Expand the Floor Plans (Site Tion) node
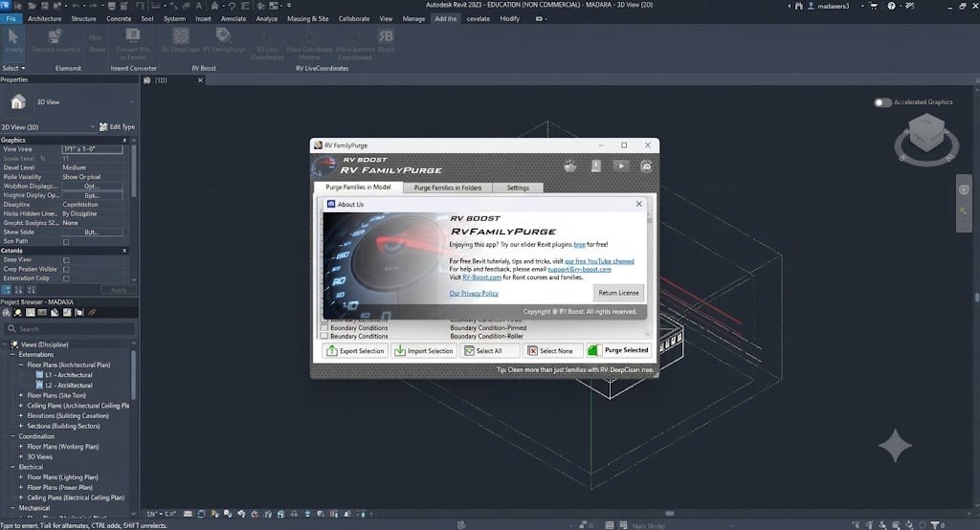980x530 pixels. [x=21, y=395]
